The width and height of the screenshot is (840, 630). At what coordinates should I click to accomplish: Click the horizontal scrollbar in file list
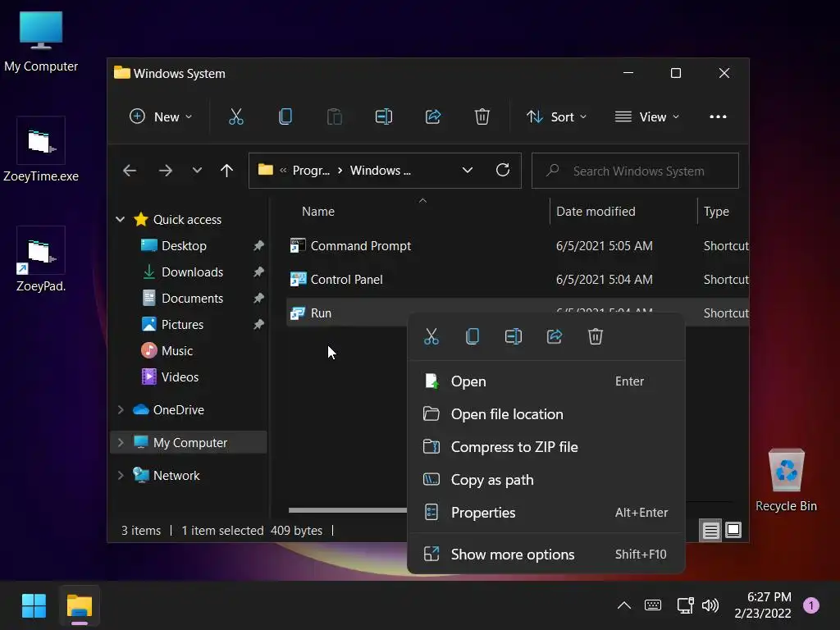347,510
